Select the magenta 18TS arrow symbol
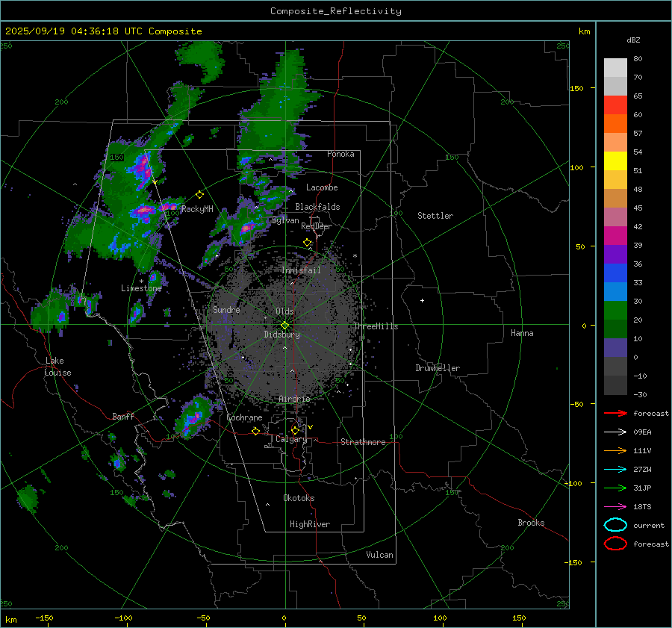Image resolution: width=672 pixels, height=628 pixels. point(615,506)
